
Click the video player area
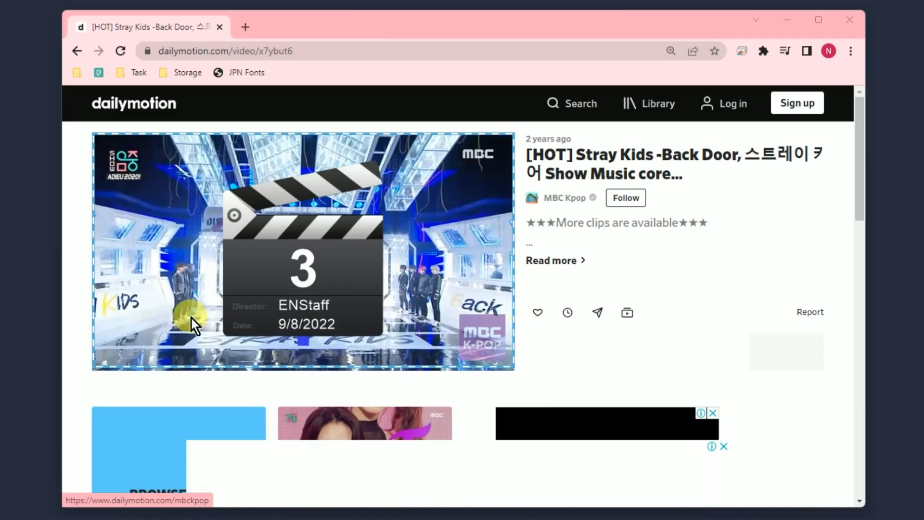click(303, 251)
